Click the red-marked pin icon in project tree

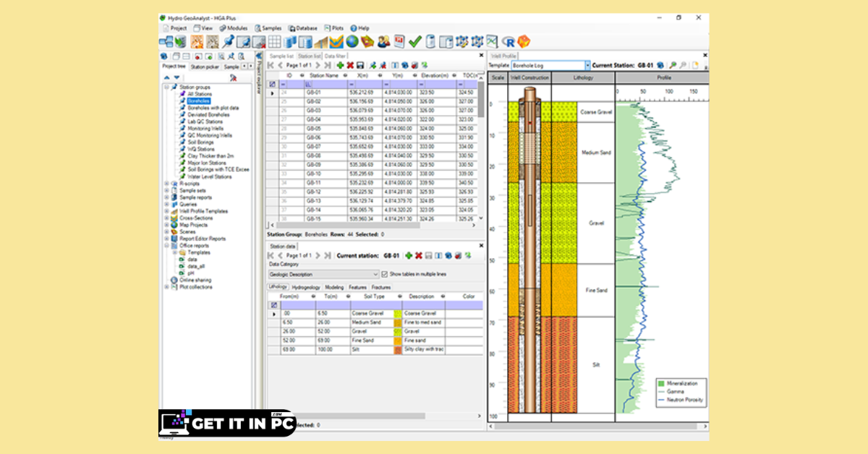pos(234,78)
